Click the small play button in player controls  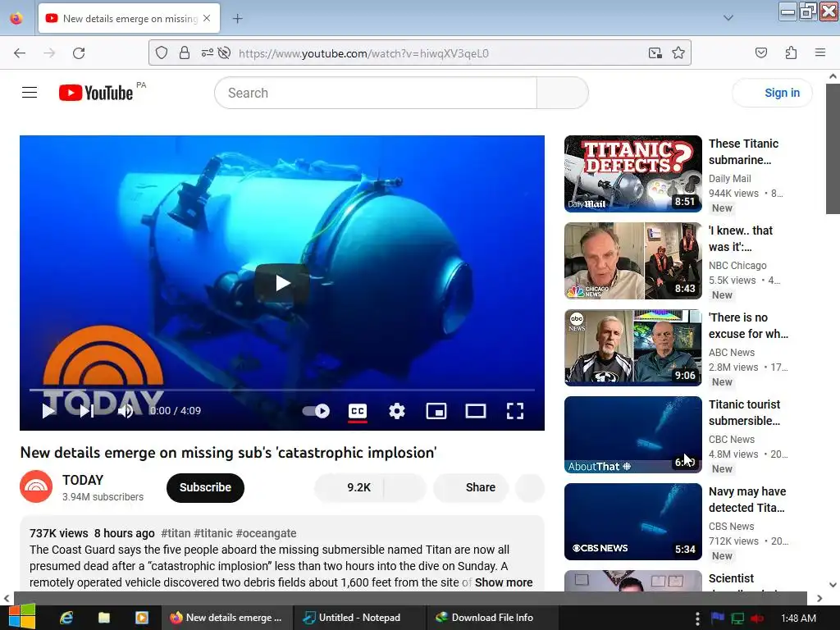(48, 411)
